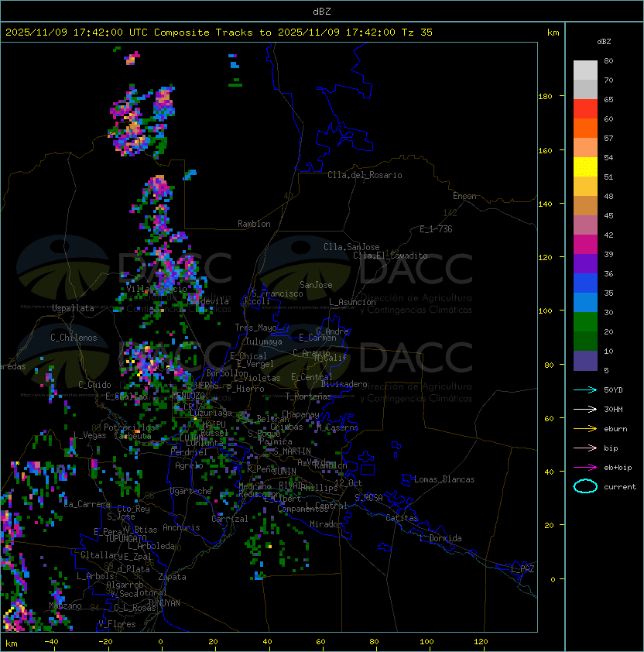Click the V_Flores label
This screenshot has height=652, width=644.
point(117,624)
